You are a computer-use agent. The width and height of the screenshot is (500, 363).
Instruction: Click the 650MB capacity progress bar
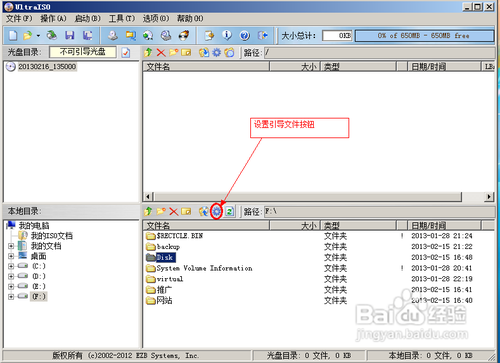(424, 36)
